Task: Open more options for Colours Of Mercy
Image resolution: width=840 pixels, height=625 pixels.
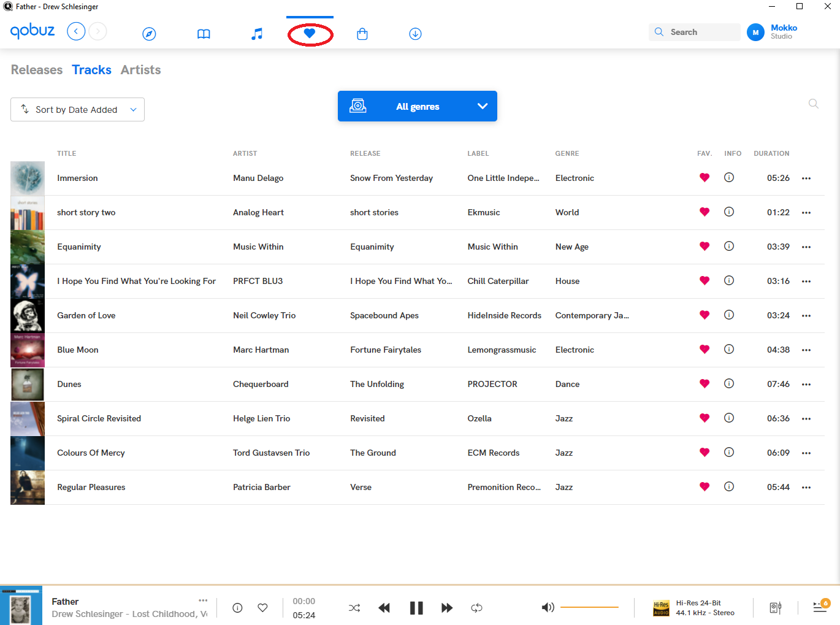Action: click(806, 453)
